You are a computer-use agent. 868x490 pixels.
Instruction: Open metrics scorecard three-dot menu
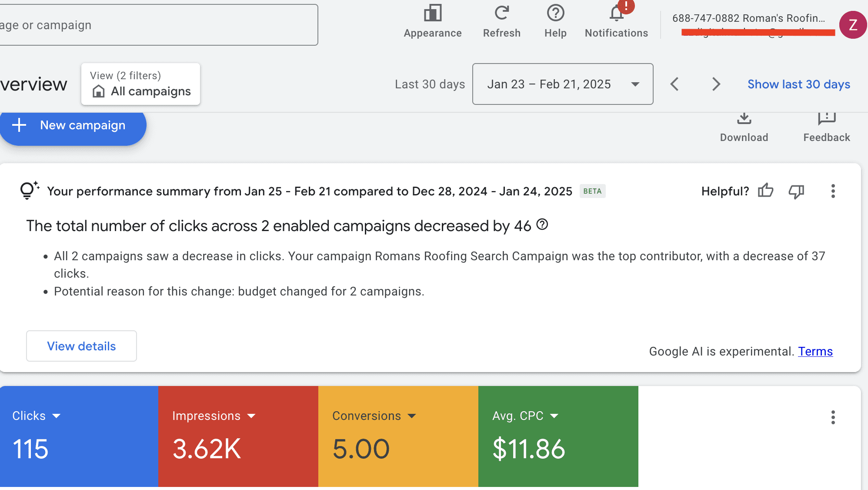pyautogui.click(x=833, y=417)
